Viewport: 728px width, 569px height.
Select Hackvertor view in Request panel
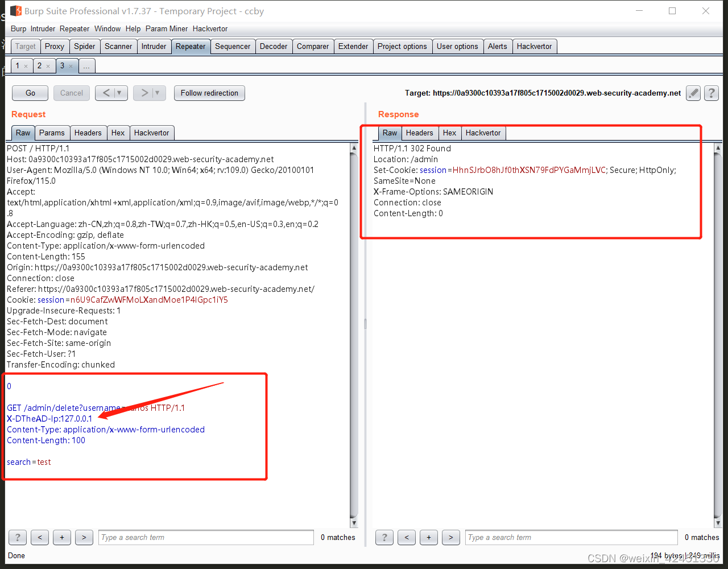click(x=151, y=133)
